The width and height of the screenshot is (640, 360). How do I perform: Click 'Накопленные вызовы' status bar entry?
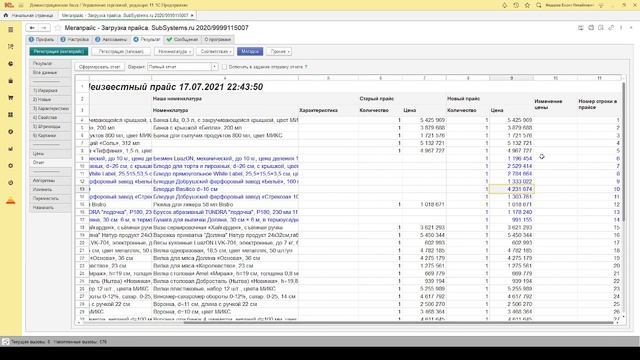click(x=80, y=342)
